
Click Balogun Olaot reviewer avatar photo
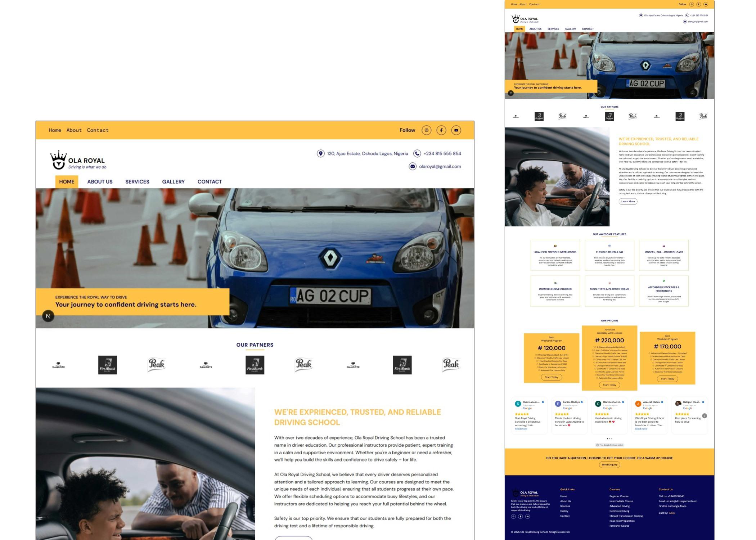pos(678,404)
